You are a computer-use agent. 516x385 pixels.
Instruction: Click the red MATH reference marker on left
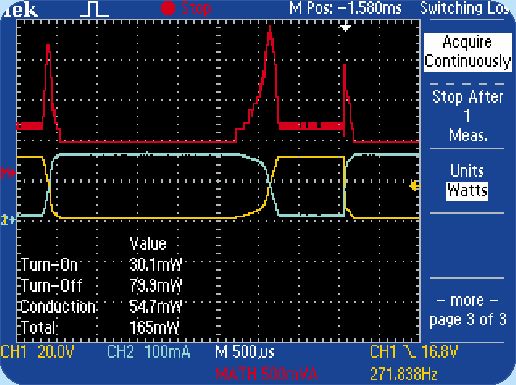[7, 173]
